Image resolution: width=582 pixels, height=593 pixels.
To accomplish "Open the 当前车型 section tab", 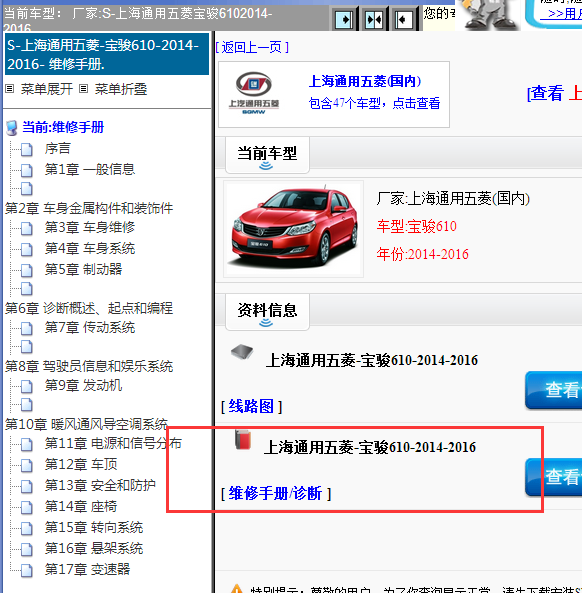I will pyautogui.click(x=267, y=155).
